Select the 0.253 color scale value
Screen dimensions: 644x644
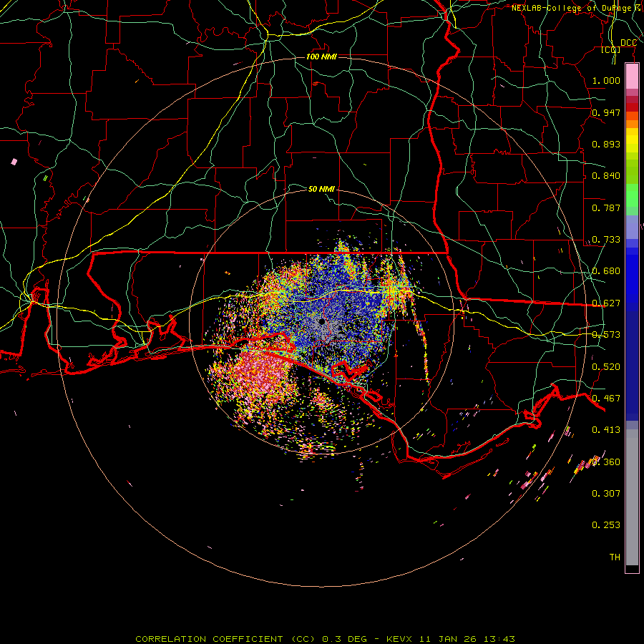[606, 525]
